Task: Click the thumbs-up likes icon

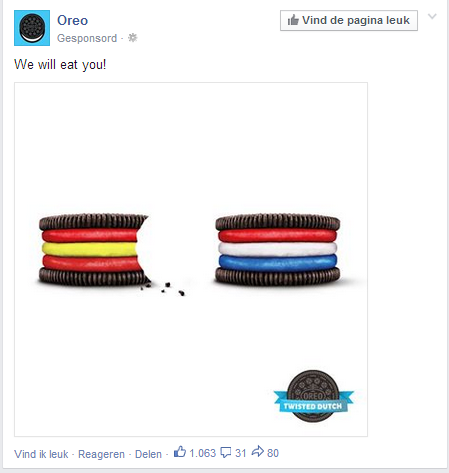Action: [180, 452]
